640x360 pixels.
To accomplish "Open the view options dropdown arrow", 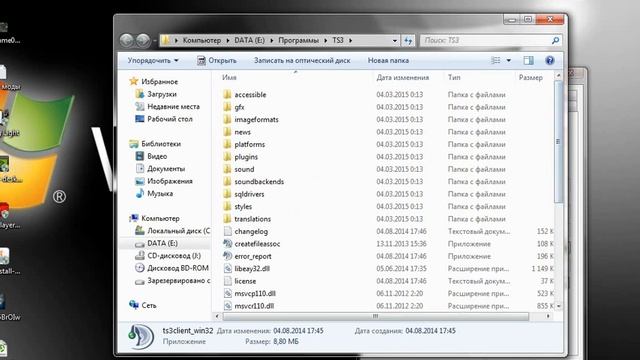I will (x=509, y=60).
